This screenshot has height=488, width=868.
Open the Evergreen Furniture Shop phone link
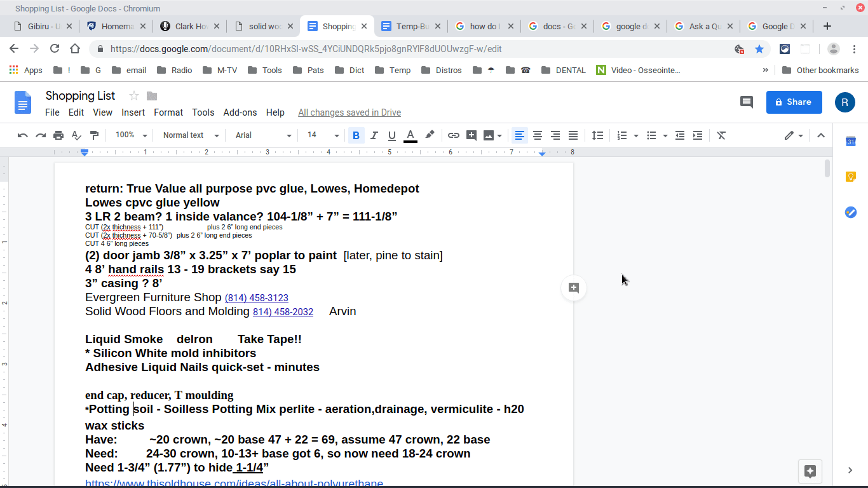257,298
